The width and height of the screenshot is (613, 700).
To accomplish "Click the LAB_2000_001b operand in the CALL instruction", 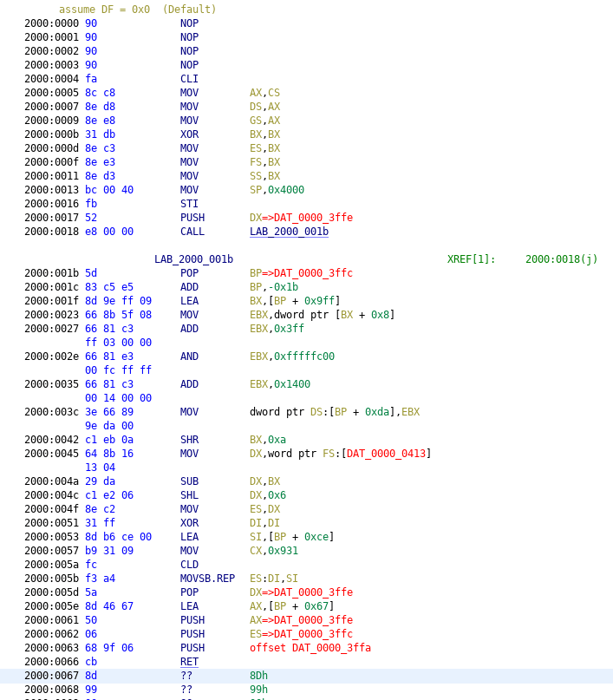I will click(289, 232).
